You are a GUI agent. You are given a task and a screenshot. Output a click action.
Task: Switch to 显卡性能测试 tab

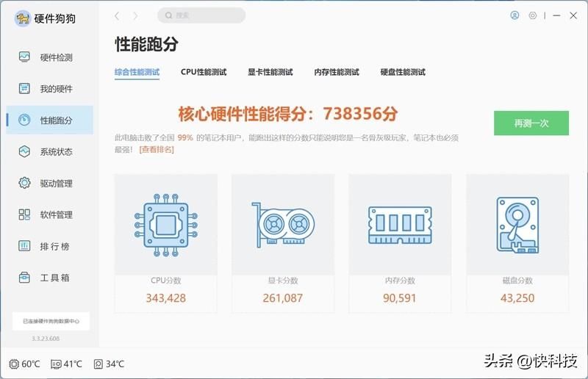(270, 72)
